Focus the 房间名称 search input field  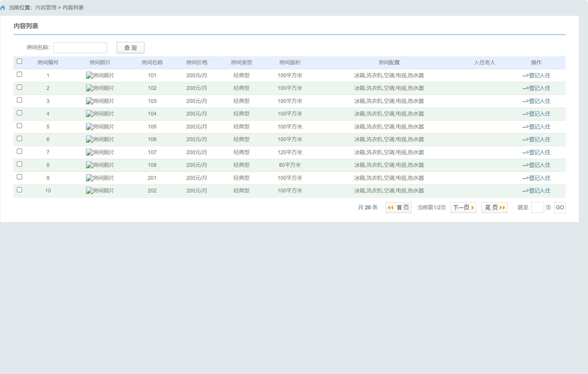coord(80,48)
